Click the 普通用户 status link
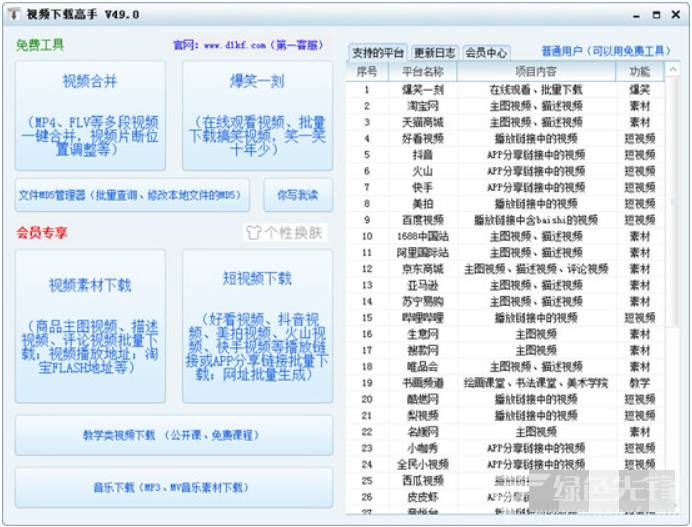The width and height of the screenshot is (692, 527). (x=603, y=51)
